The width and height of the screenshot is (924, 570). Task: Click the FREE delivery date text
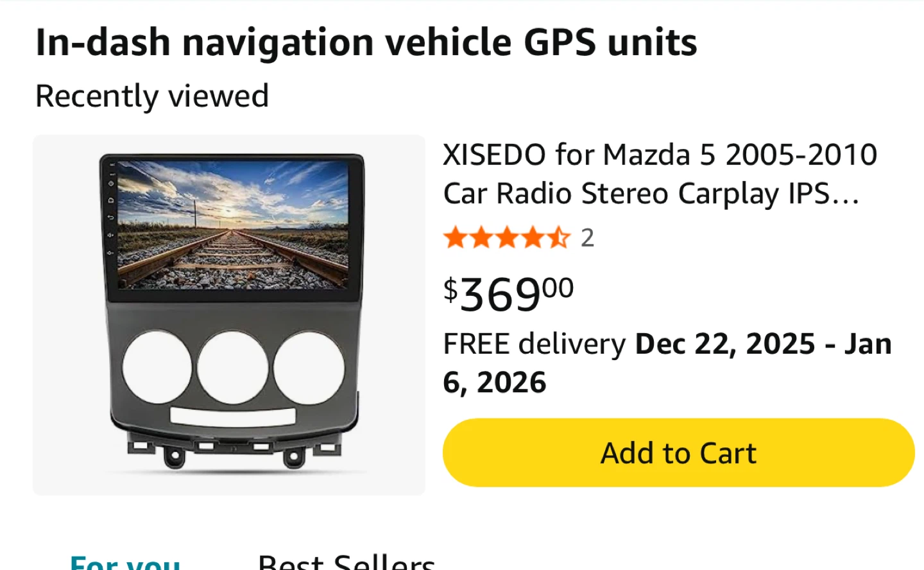[x=667, y=363]
